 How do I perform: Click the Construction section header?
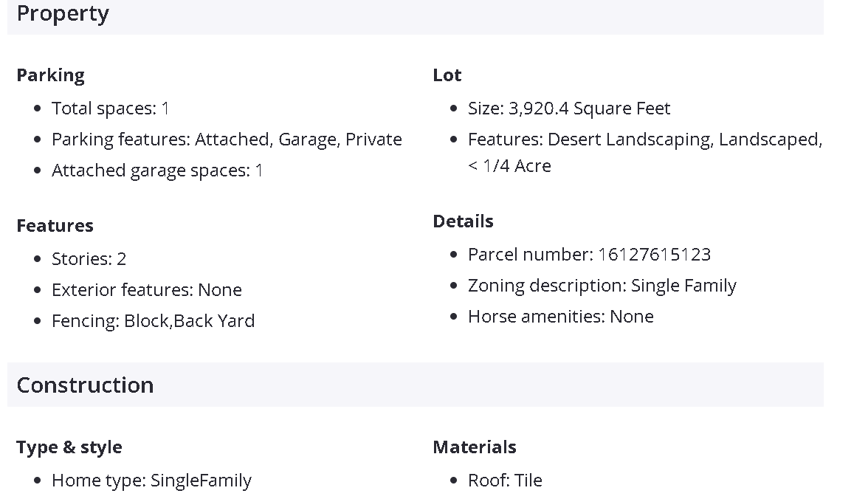click(85, 385)
